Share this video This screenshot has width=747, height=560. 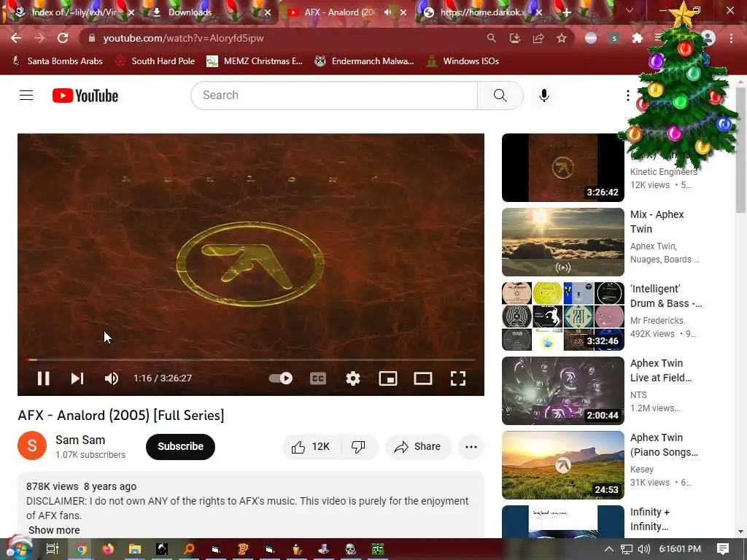[x=417, y=447]
